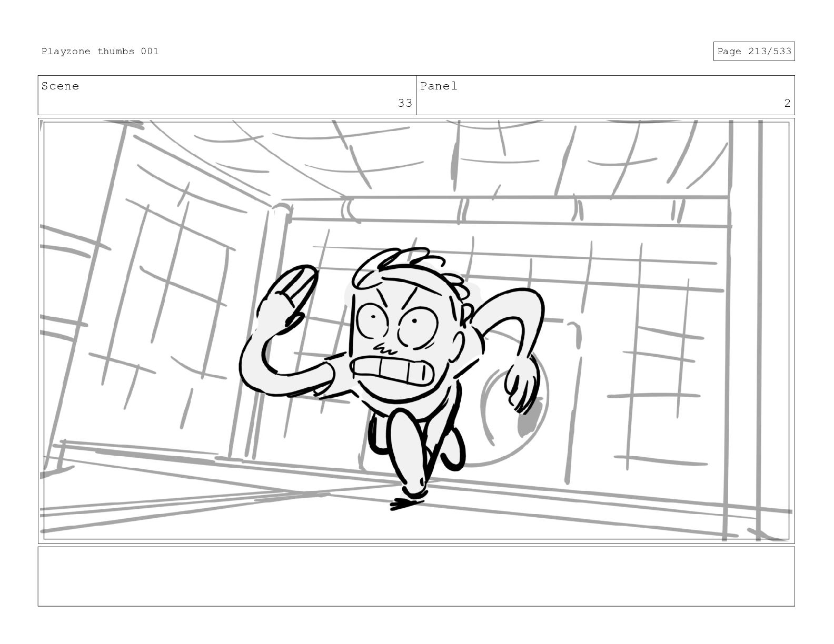This screenshot has width=834, height=644.
Task: Click the 'Page 213/533' page indicator
Action: point(754,51)
